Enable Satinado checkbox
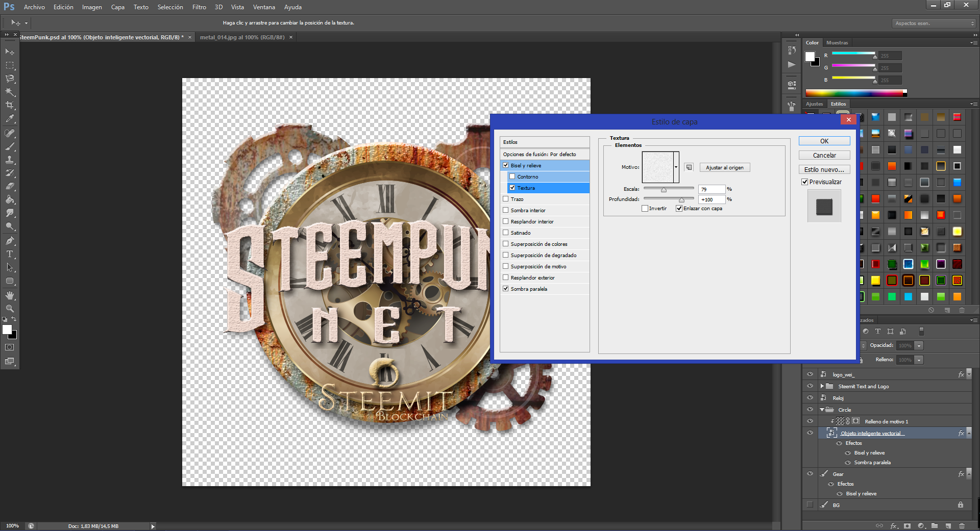 pos(506,233)
